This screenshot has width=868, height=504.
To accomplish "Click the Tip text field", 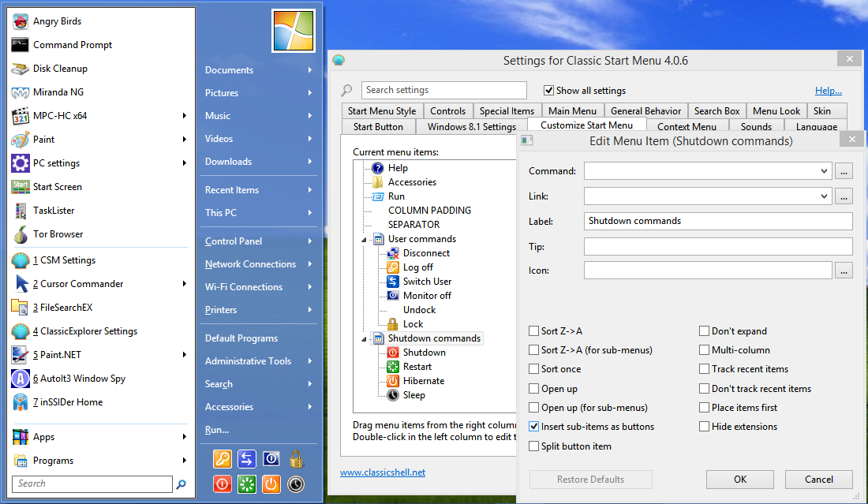I will 718,247.
